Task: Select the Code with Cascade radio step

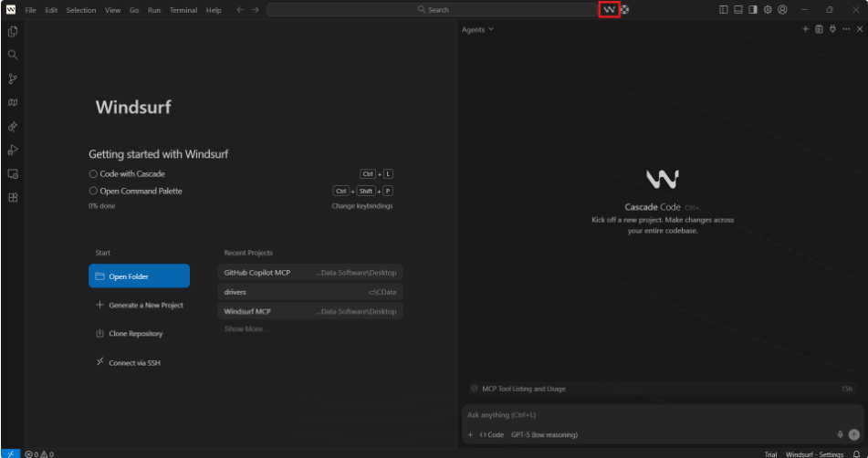Action: (x=93, y=173)
